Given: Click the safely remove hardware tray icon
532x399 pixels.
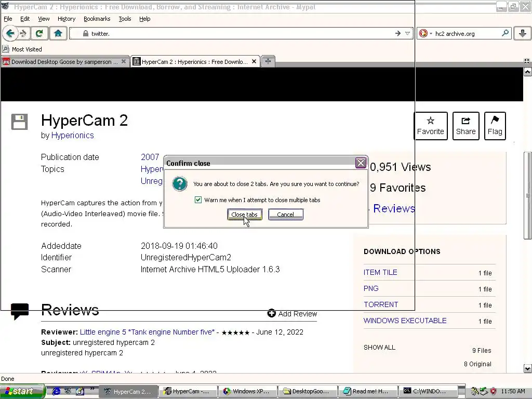Looking at the screenshot, I should [484, 392].
